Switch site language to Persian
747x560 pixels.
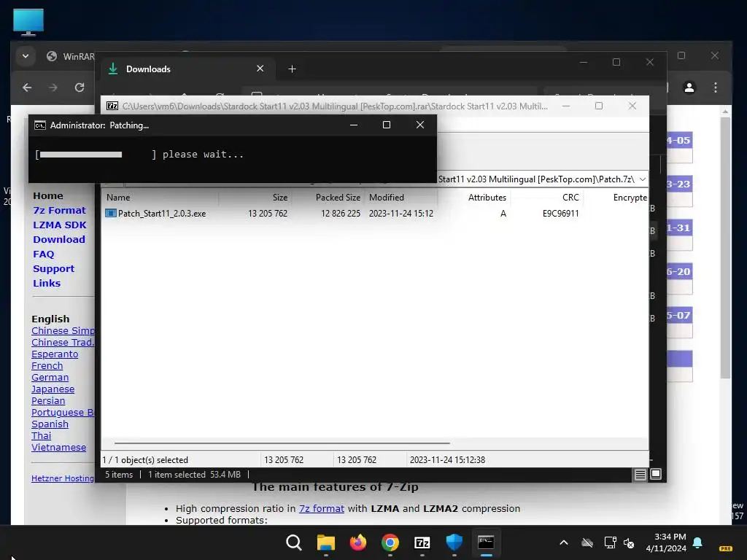tap(48, 401)
